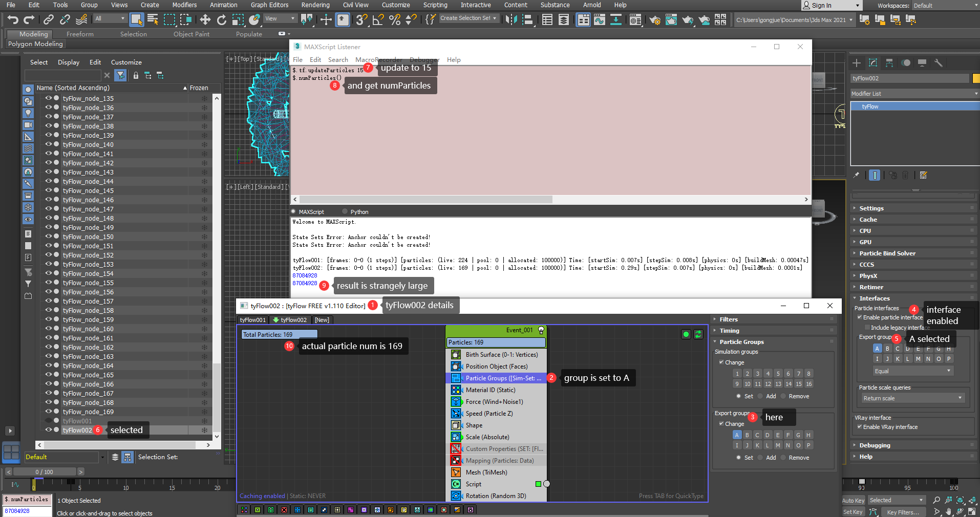Click the Polygon Modeling panel label

35,44
